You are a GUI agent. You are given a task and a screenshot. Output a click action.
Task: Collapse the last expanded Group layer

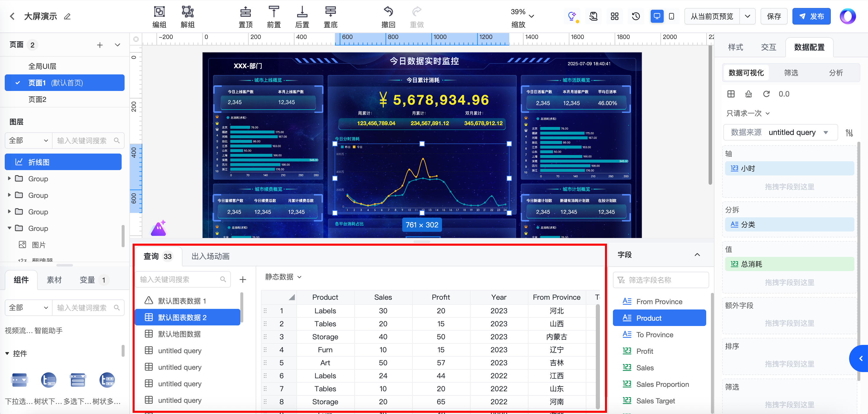(x=9, y=228)
